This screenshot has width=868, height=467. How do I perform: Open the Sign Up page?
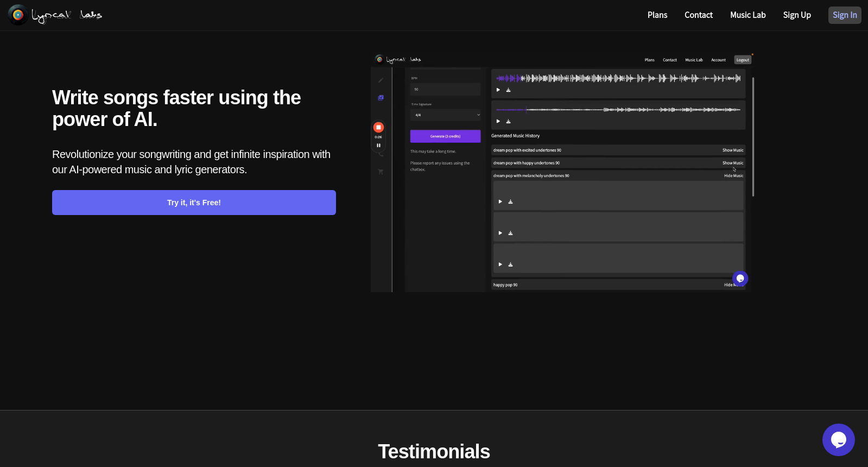(797, 15)
